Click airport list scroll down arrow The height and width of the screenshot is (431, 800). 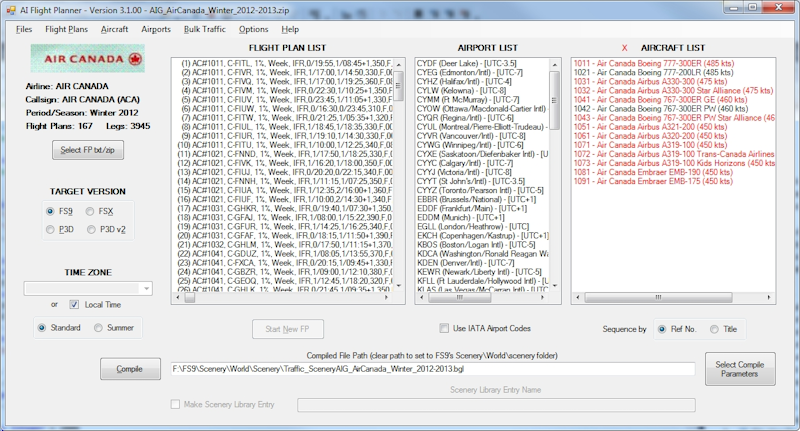click(555, 286)
